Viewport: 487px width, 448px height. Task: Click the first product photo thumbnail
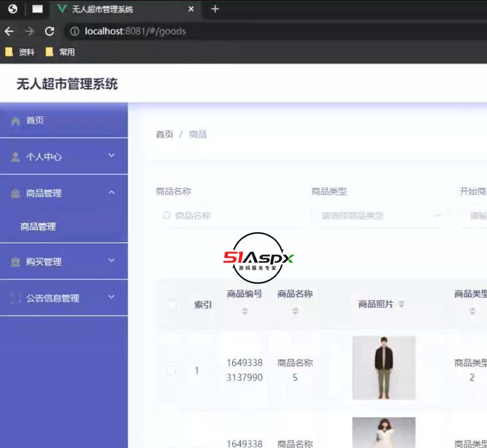pyautogui.click(x=383, y=368)
